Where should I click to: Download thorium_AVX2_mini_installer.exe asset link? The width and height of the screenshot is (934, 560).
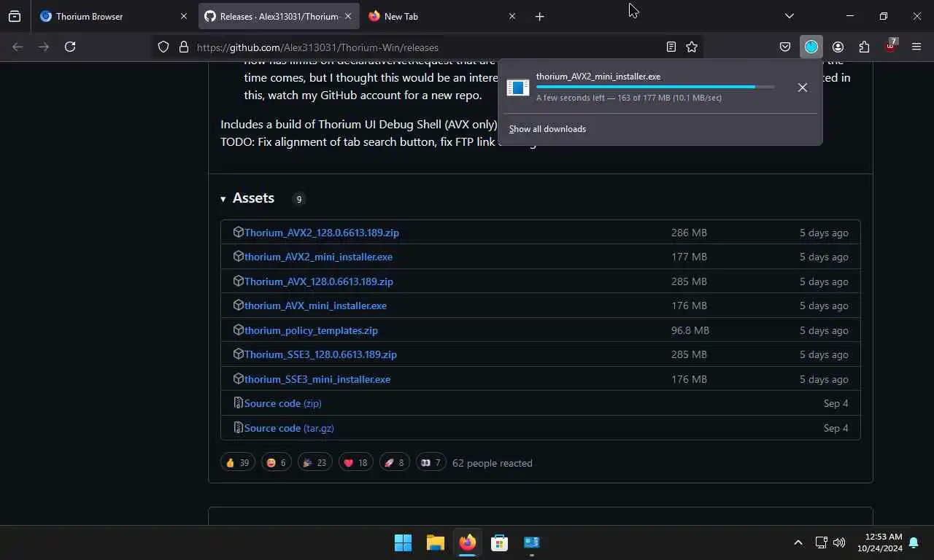click(x=318, y=257)
